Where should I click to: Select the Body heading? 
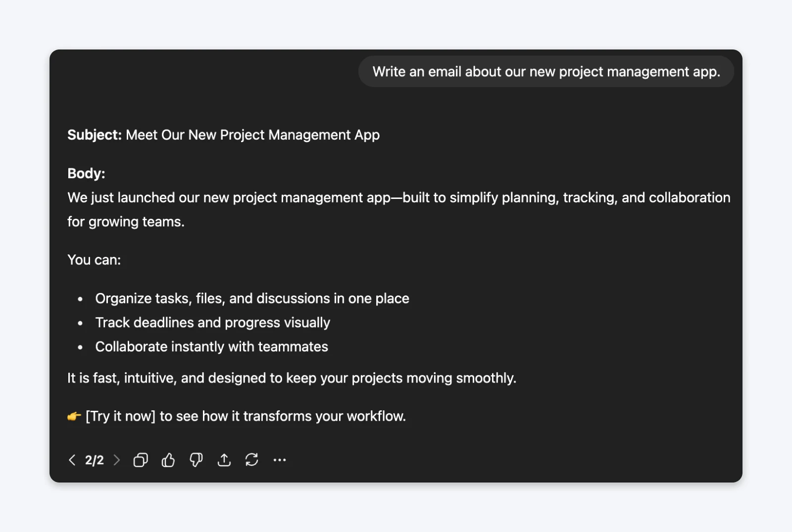[87, 173]
